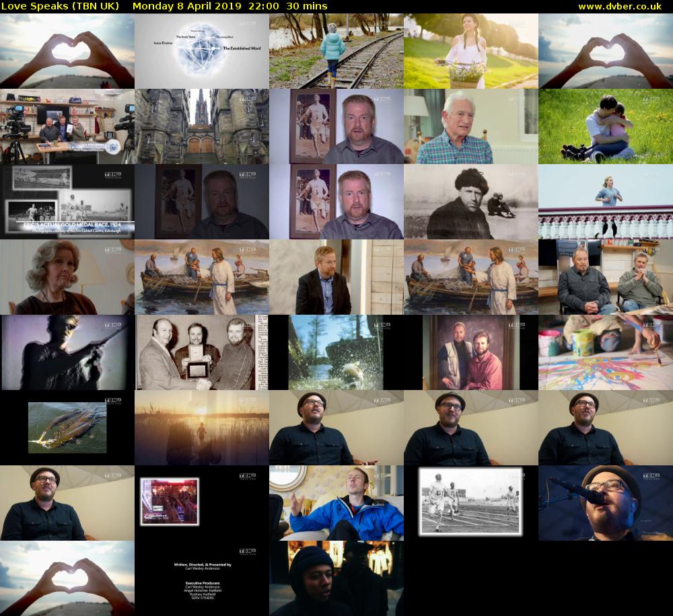This screenshot has width=673, height=616.
Task: Open the Established Word sphere diagram thumbnail
Action: point(201,51)
